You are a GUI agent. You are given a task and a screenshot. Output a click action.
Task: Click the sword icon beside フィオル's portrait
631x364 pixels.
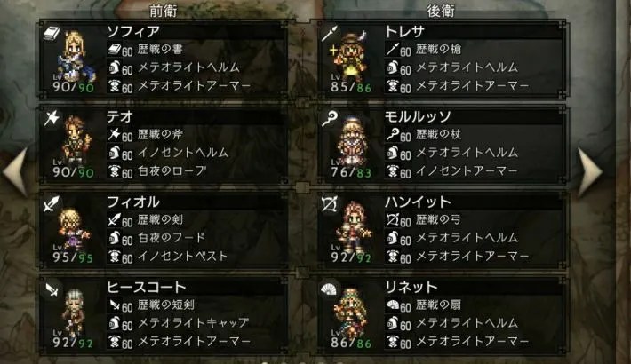(x=52, y=204)
